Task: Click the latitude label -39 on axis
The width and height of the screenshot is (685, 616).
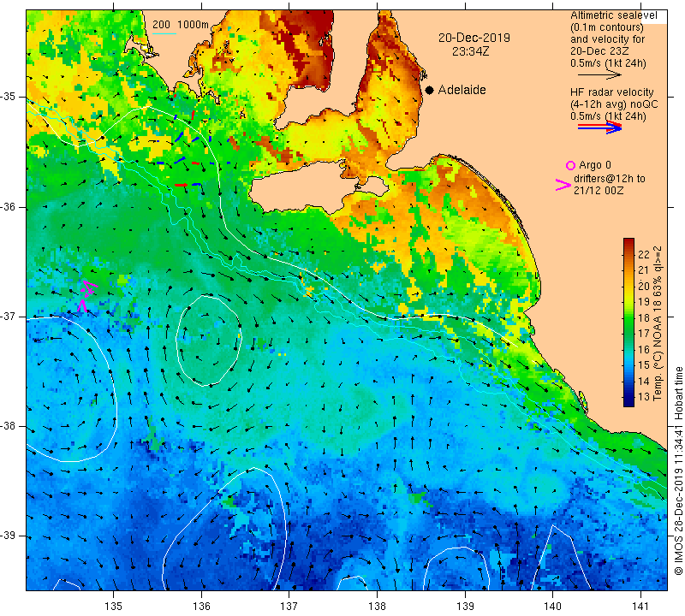Action: (x=9, y=536)
